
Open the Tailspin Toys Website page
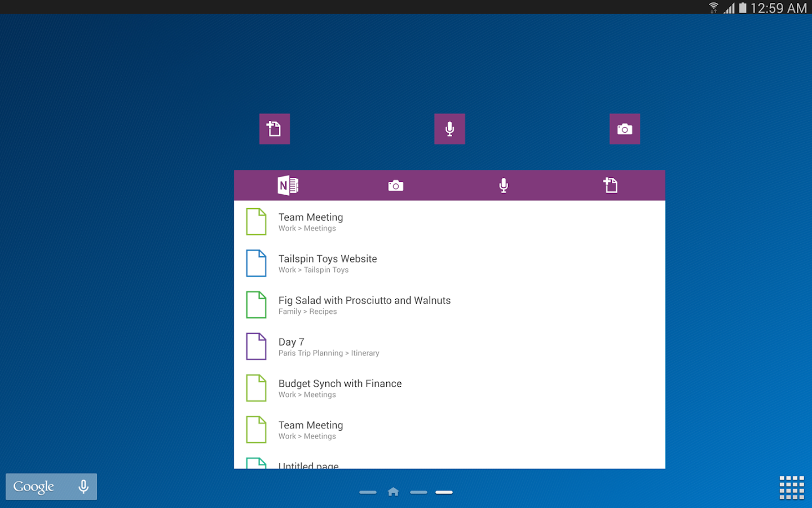[327, 263]
